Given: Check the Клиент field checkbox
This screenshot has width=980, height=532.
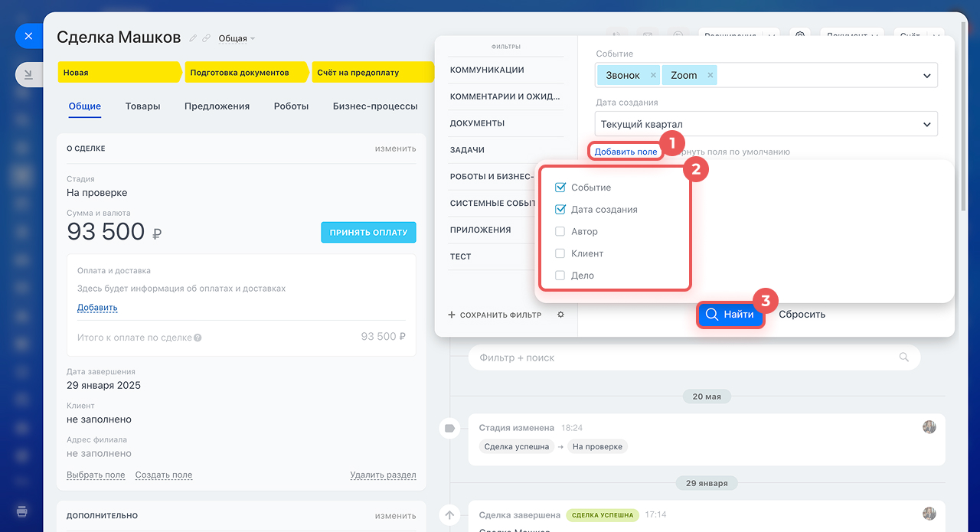Looking at the screenshot, I should [x=560, y=253].
